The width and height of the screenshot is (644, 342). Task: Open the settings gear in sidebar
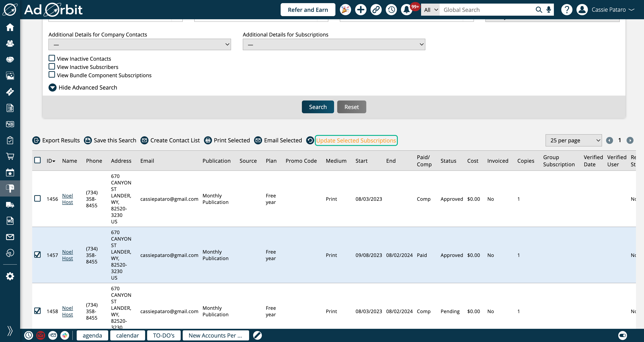(x=10, y=276)
